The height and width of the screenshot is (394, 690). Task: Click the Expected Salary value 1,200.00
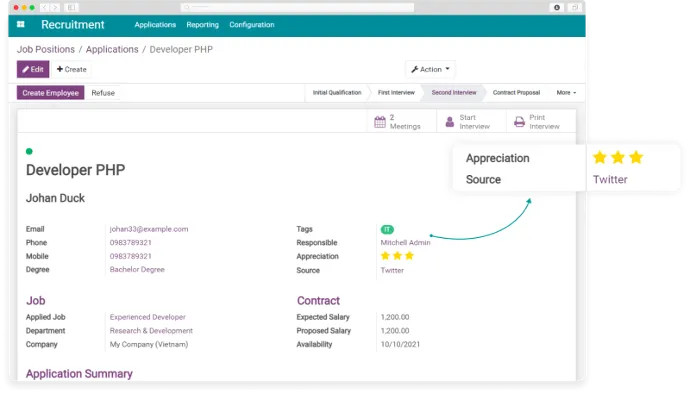click(x=395, y=317)
